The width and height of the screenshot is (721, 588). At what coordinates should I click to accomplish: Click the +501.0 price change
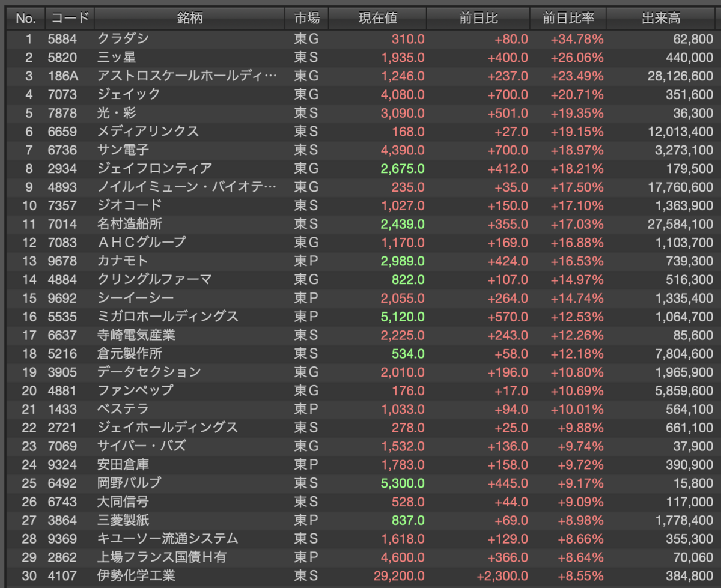pyautogui.click(x=508, y=113)
